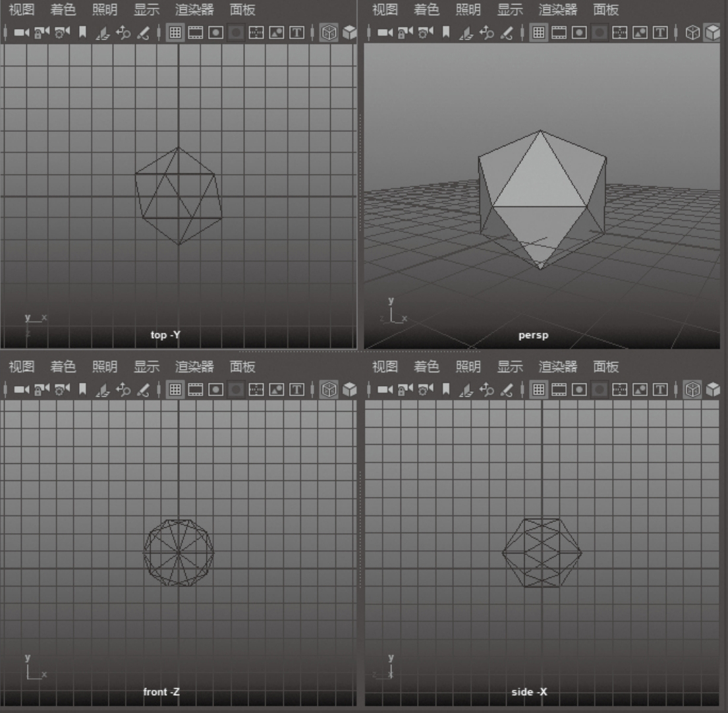Image resolution: width=728 pixels, height=713 pixels.
Task: Click Select Camera icon in top view panel
Action: click(21, 32)
